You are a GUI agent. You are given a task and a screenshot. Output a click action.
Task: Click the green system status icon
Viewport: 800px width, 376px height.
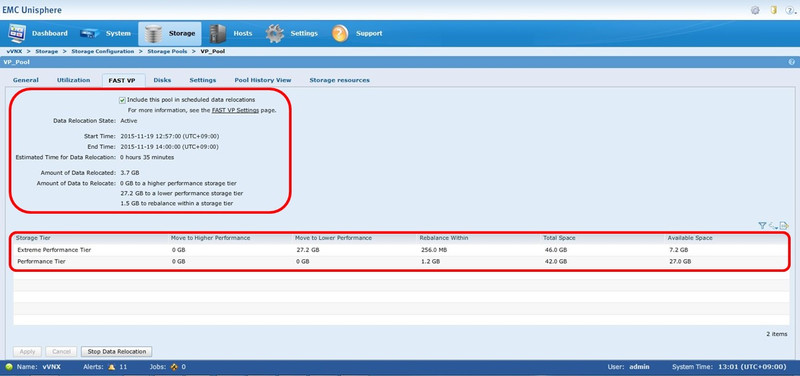[9, 367]
